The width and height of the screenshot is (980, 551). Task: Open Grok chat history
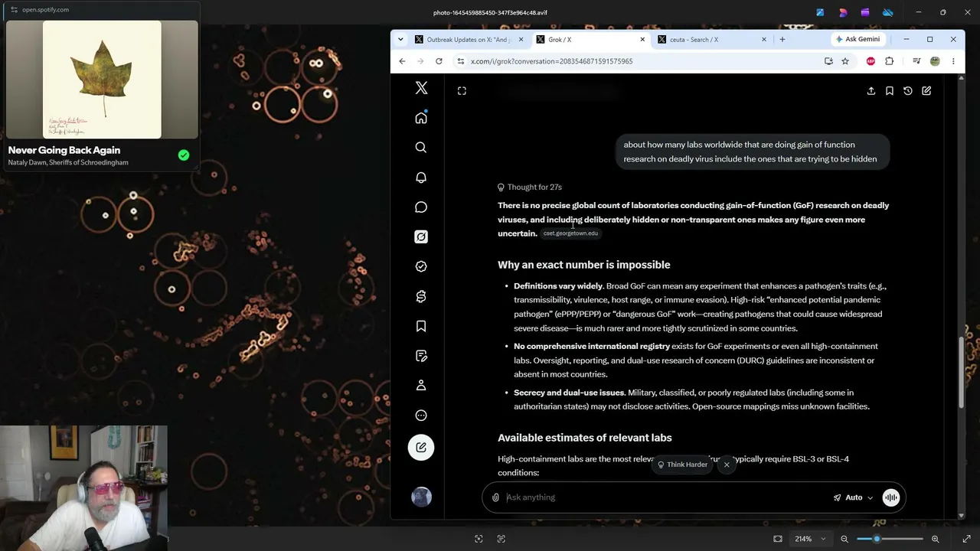pyautogui.click(x=908, y=91)
